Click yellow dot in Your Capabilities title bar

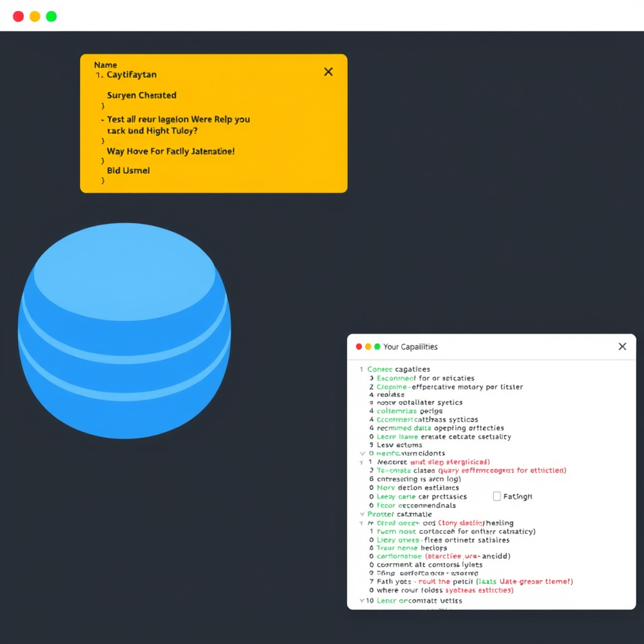[368, 346]
